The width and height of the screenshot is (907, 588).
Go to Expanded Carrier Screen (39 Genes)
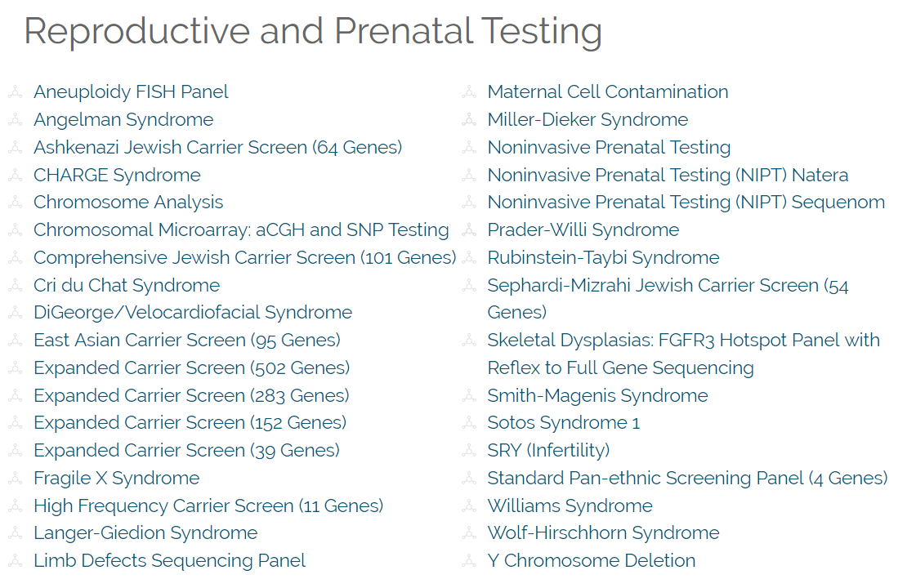tap(186, 451)
